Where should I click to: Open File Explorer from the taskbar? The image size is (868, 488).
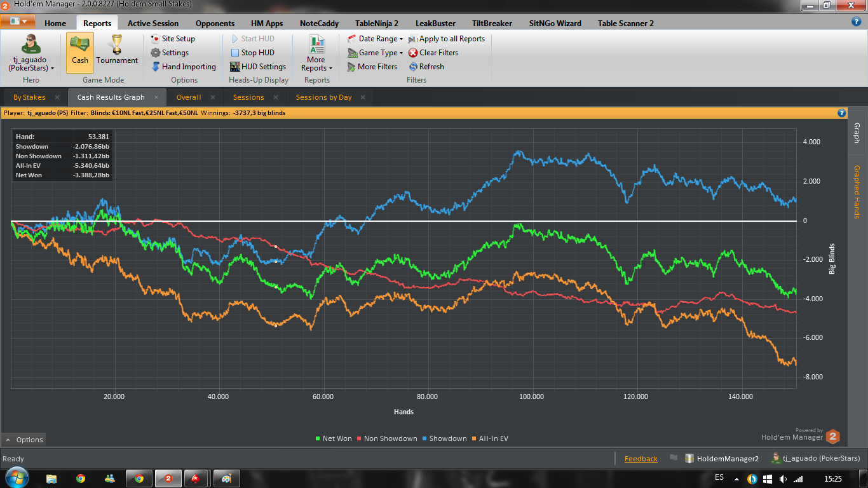pos(52,478)
